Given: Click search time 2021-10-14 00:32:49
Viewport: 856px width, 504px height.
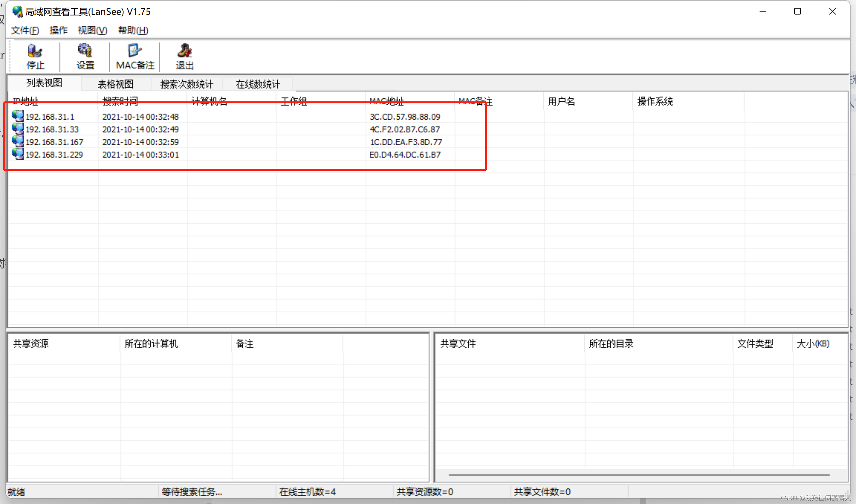Looking at the screenshot, I should click(x=140, y=129).
